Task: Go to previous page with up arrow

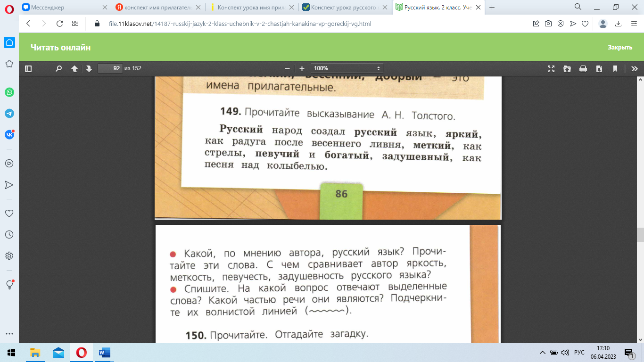Action: (74, 69)
